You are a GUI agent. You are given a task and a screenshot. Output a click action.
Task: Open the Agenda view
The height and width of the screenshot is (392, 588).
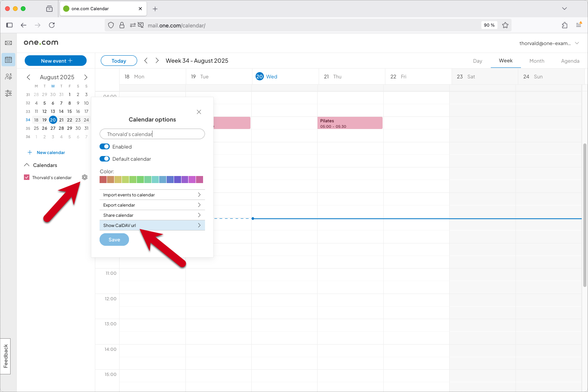tap(570, 61)
